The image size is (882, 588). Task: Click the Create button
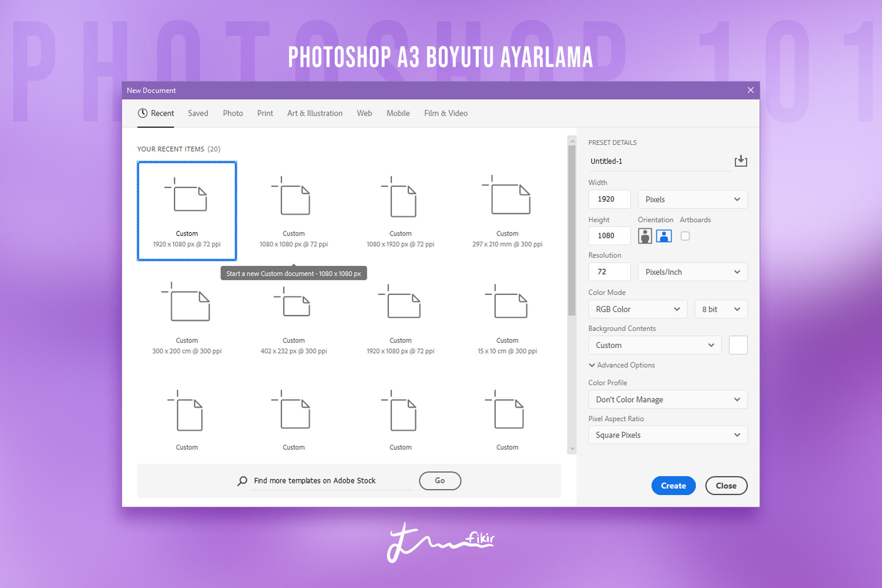(x=673, y=485)
